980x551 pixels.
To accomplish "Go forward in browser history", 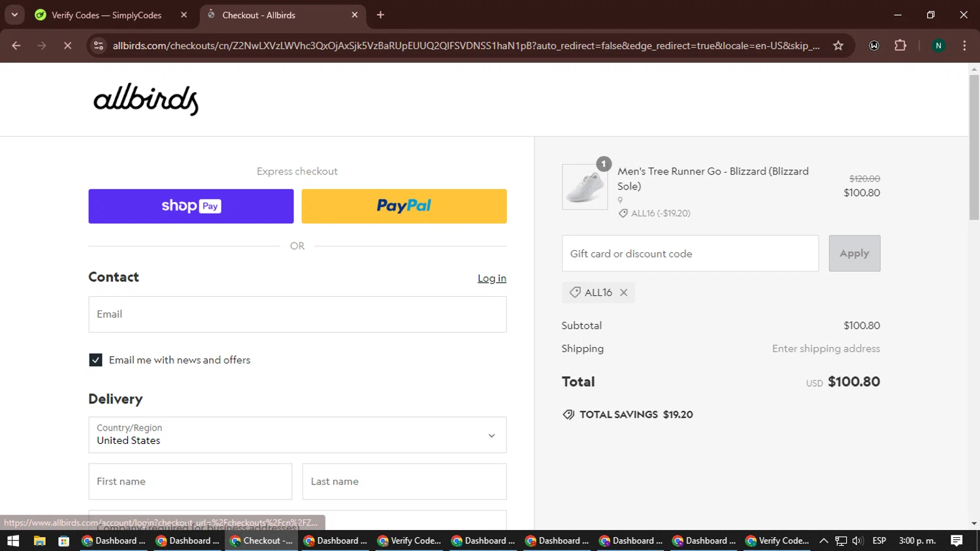I will [x=42, y=46].
